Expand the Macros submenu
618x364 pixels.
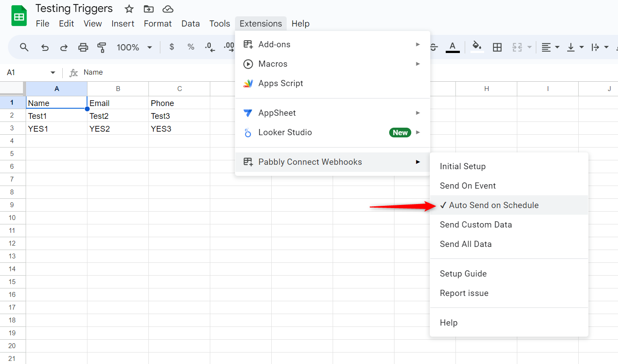(333, 64)
